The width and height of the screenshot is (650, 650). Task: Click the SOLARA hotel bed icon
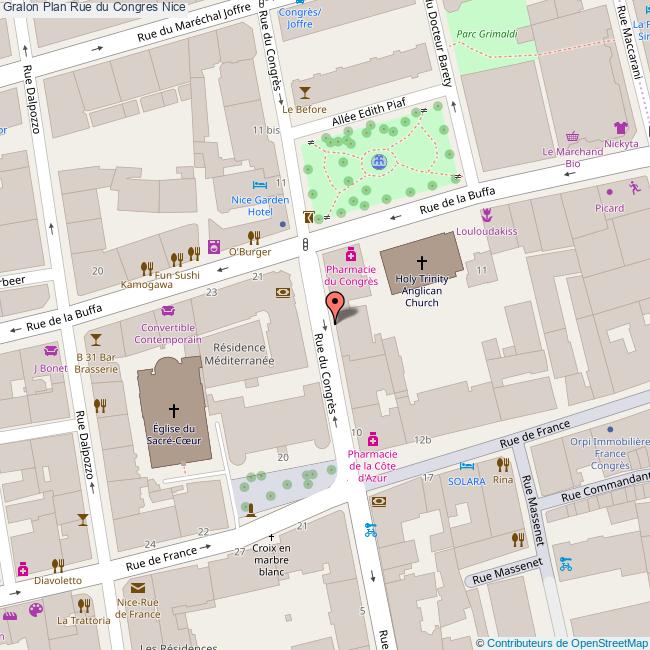tap(466, 466)
